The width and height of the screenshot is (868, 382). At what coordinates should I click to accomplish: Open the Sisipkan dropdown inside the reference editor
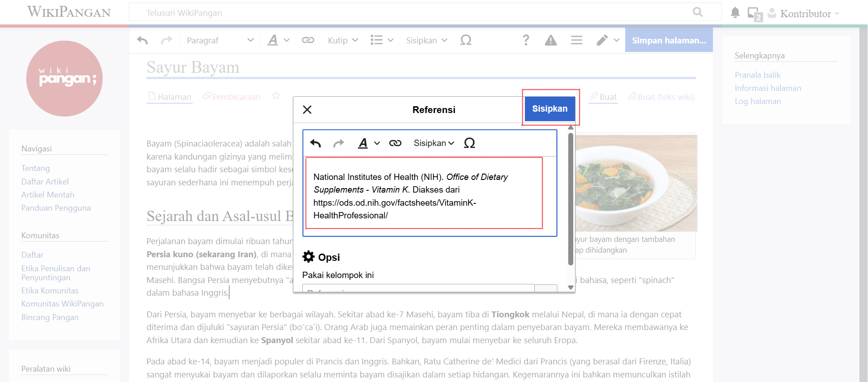pyautogui.click(x=433, y=143)
